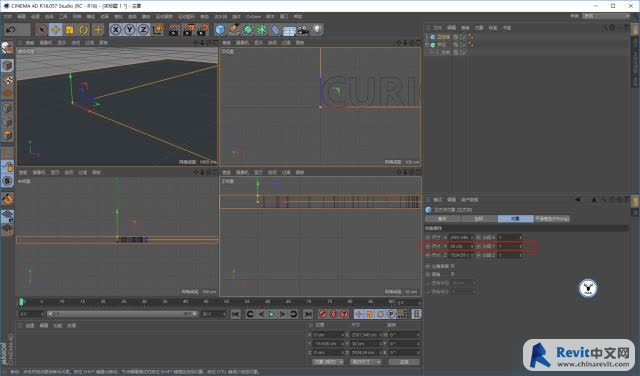Select the 立方体 object in object manager
This screenshot has width=640, height=376.
443,37
